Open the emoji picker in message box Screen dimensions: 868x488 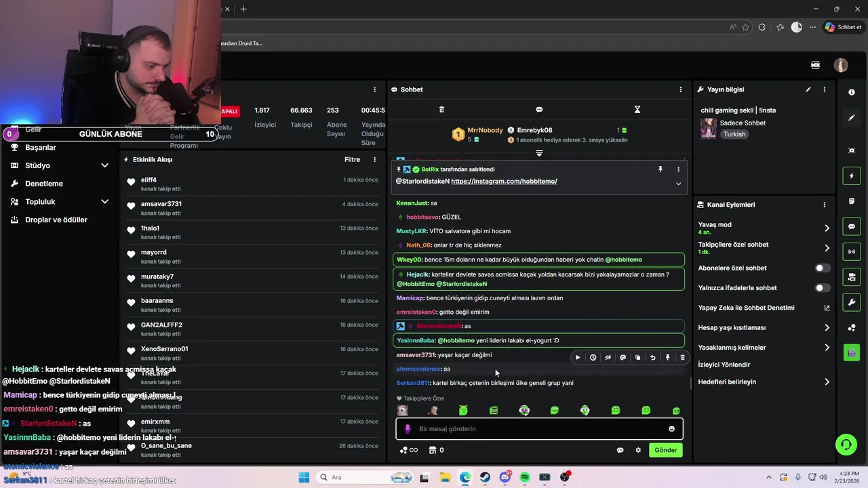pyautogui.click(x=672, y=428)
